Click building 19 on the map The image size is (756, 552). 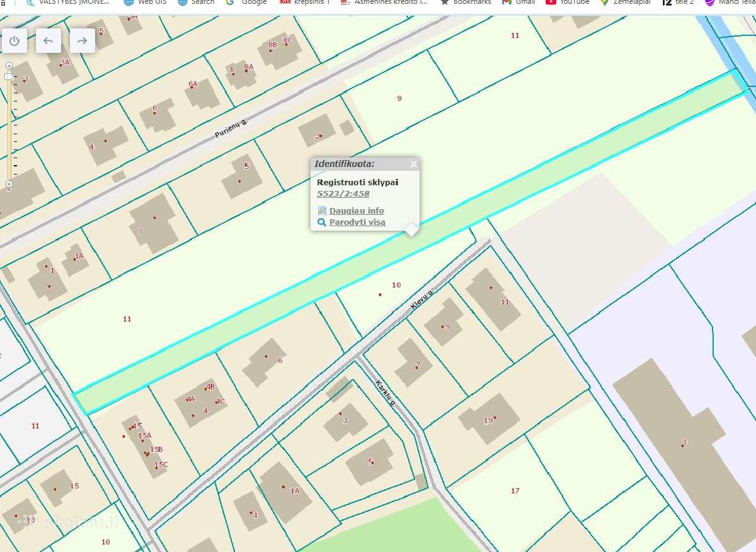click(x=489, y=419)
